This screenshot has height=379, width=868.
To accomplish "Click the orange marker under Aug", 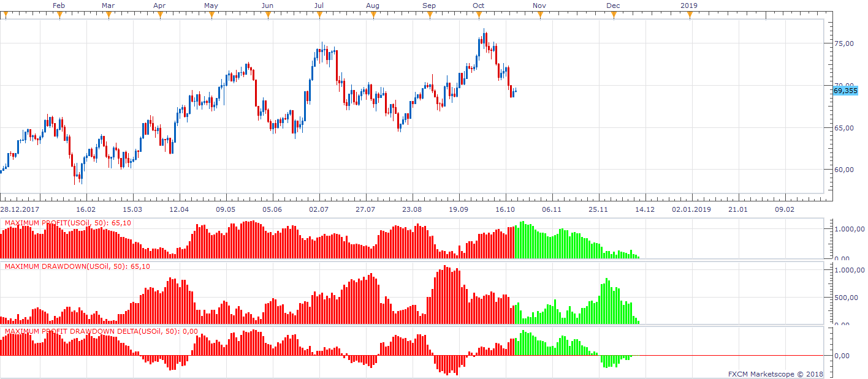I will pos(373,15).
